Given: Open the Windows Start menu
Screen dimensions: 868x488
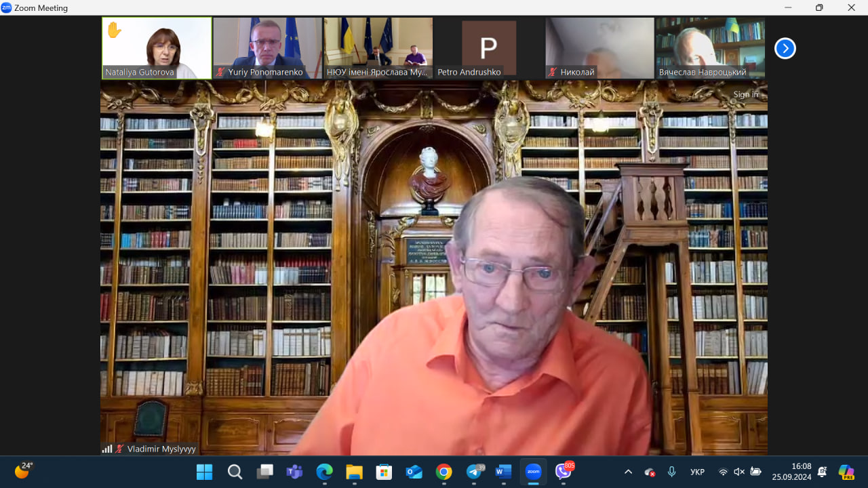Looking at the screenshot, I should [204, 472].
